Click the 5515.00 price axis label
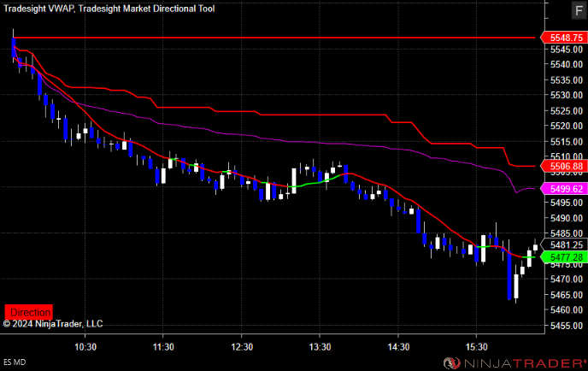The image size is (588, 371). [x=567, y=141]
